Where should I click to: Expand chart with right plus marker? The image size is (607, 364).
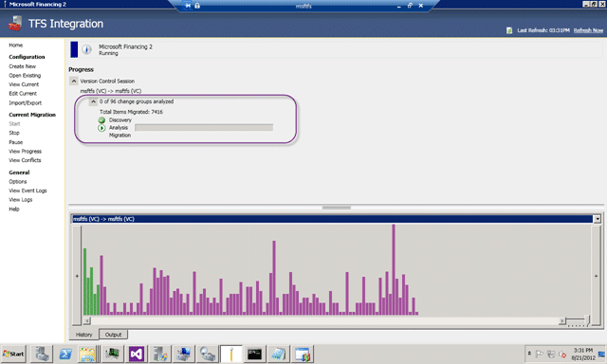(596, 276)
